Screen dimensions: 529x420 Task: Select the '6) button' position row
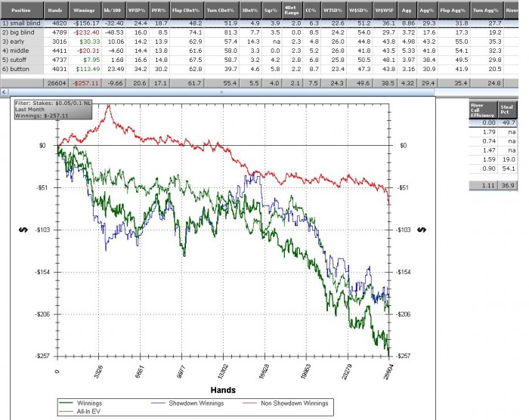click(259, 69)
